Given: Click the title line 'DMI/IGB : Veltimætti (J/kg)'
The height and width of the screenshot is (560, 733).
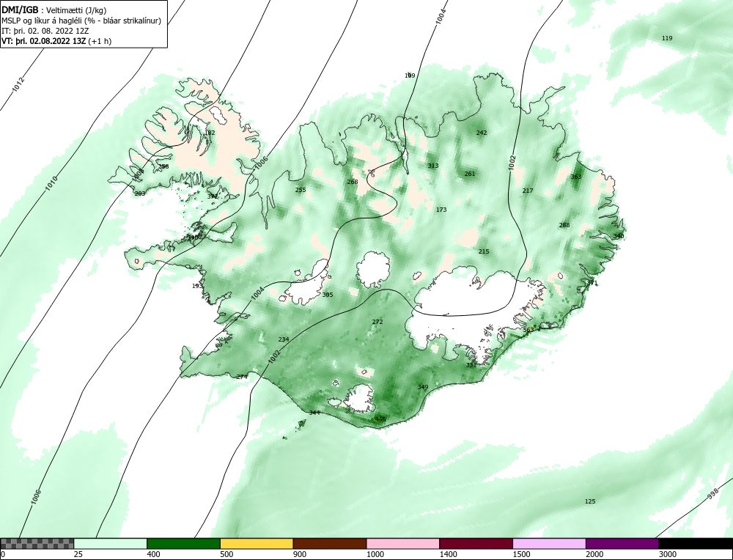Looking at the screenshot, I should pos(54,10).
